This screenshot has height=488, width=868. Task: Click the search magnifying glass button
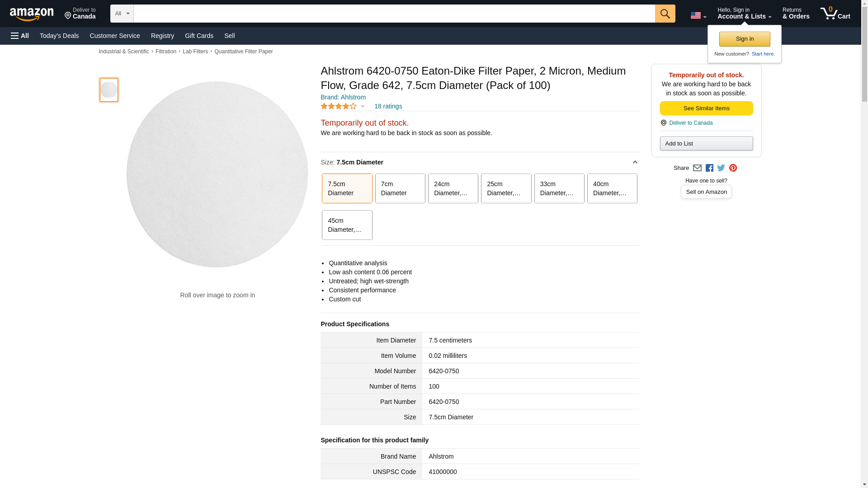pos(665,14)
